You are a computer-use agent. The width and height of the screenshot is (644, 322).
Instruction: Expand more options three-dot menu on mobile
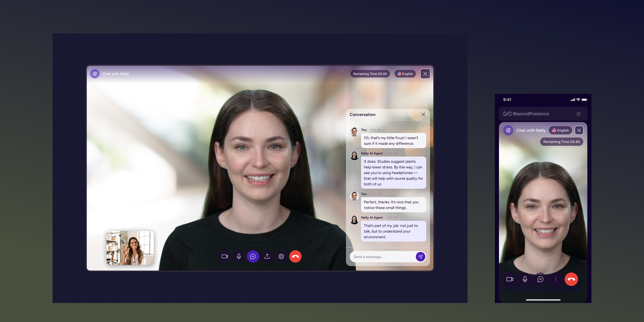click(x=556, y=279)
